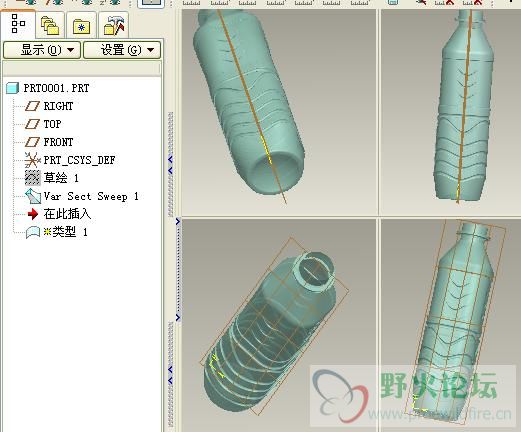Image resolution: width=521 pixels, height=432 pixels.
Task: Switch to the Model Tree tab
Action: pyautogui.click(x=18, y=24)
